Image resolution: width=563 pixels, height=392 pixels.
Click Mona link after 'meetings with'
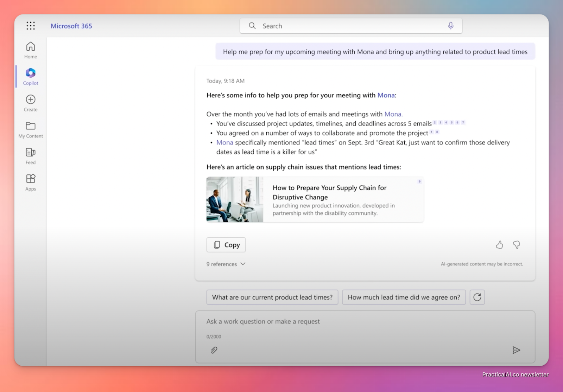393,114
